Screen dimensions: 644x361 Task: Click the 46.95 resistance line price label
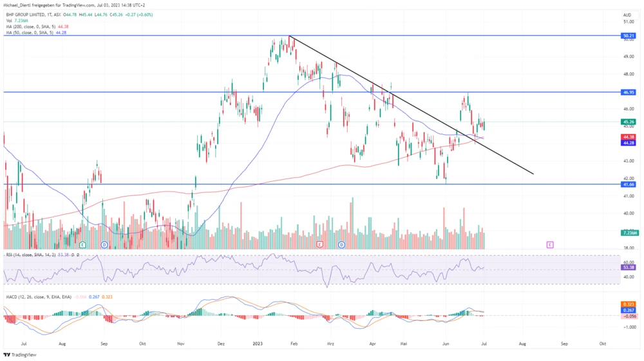(629, 92)
